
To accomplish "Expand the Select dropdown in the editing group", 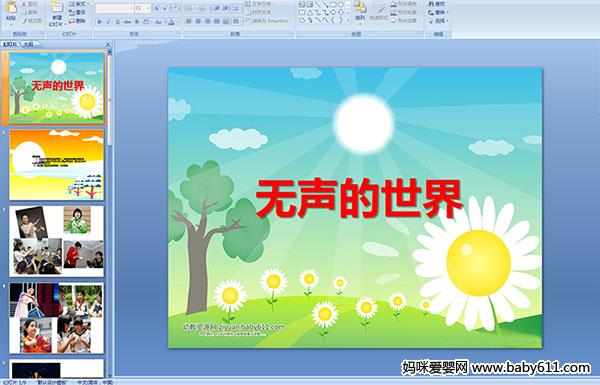I will click(x=438, y=21).
